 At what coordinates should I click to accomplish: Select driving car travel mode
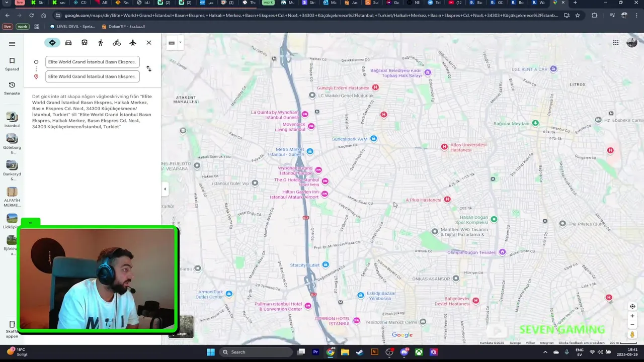68,43
